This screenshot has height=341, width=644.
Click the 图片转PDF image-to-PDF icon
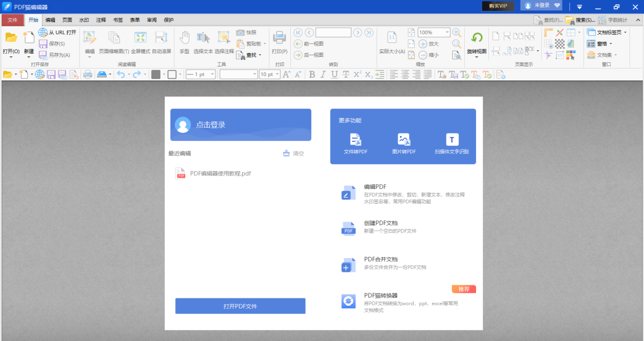(x=404, y=140)
